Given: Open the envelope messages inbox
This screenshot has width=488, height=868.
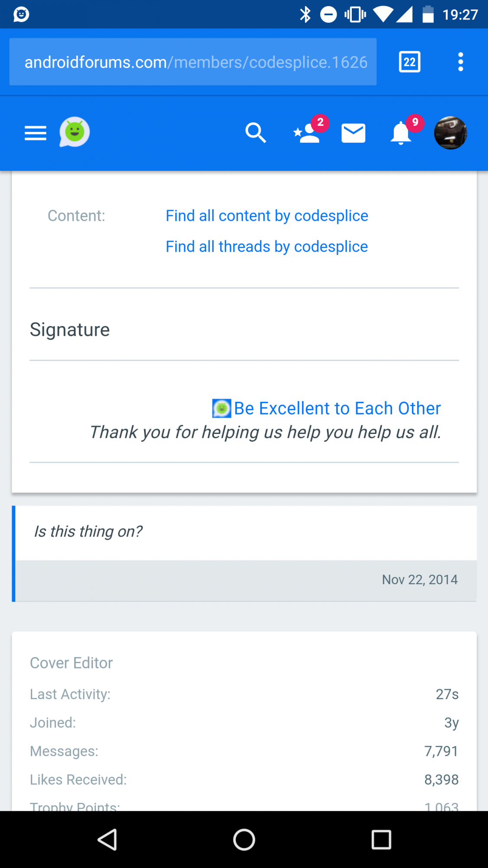Looking at the screenshot, I should pyautogui.click(x=354, y=133).
